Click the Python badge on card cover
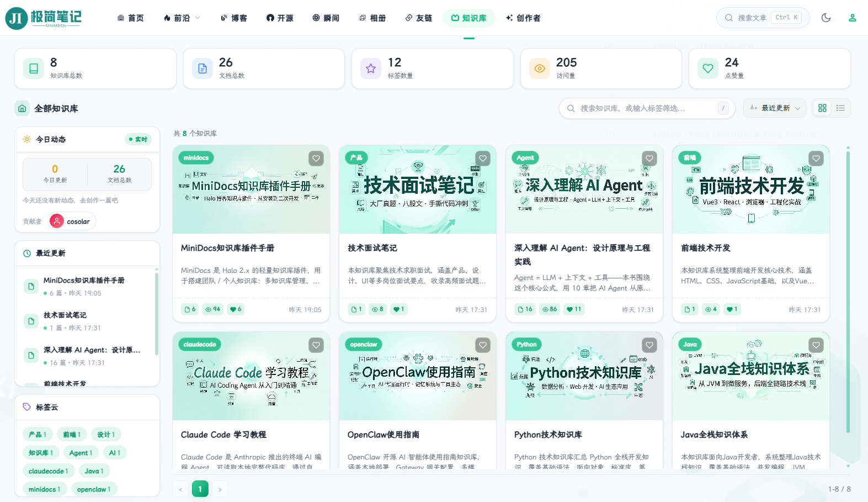Image resolution: width=868 pixels, height=502 pixels. coord(526,345)
